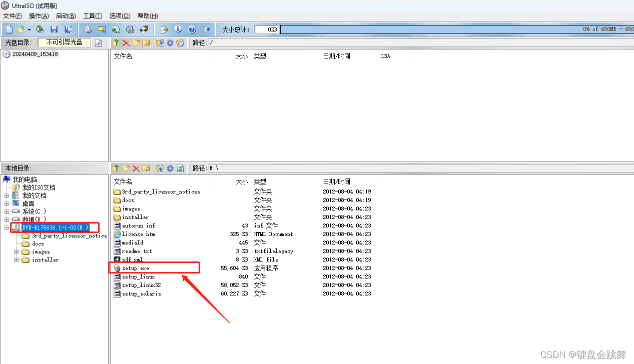
Task: Open the 文件(F) menu
Action: (x=13, y=16)
